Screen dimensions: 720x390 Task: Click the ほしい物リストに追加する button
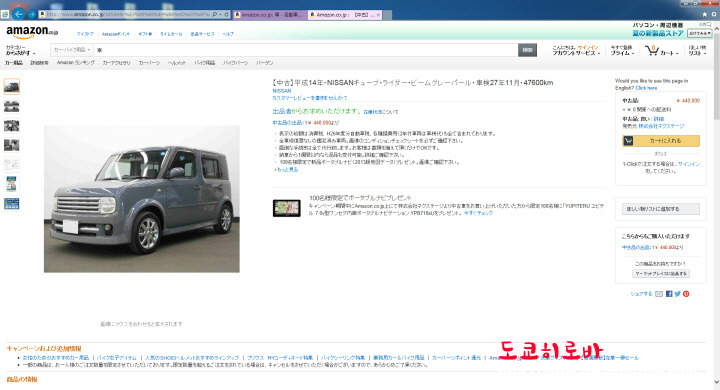coord(661,209)
